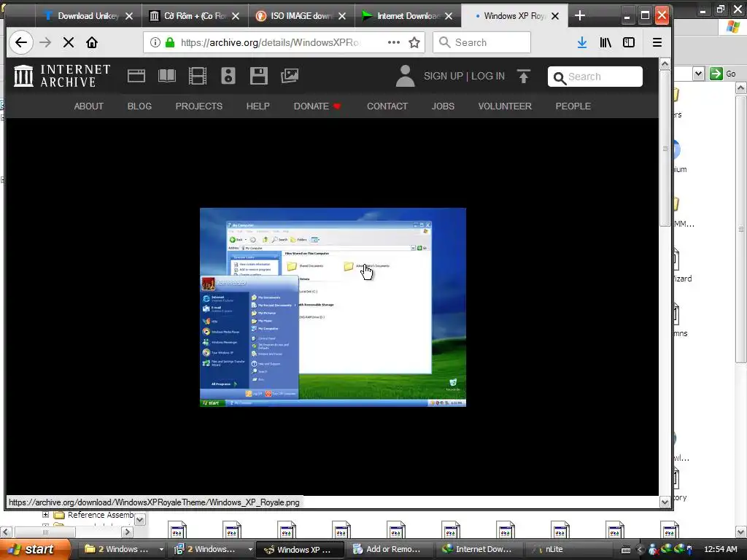This screenshot has width=747, height=560.
Task: Open the VOLUNTEER link
Action: click(x=505, y=106)
